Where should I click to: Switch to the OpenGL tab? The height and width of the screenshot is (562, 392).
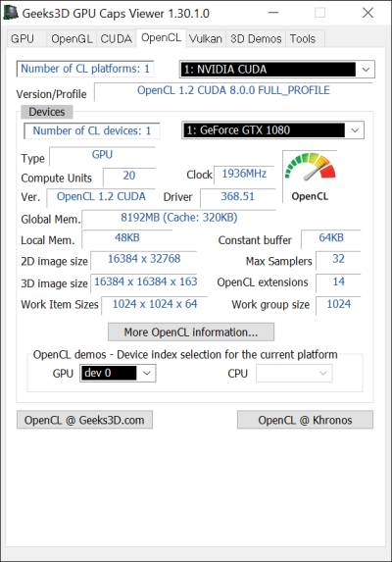pyautogui.click(x=72, y=38)
